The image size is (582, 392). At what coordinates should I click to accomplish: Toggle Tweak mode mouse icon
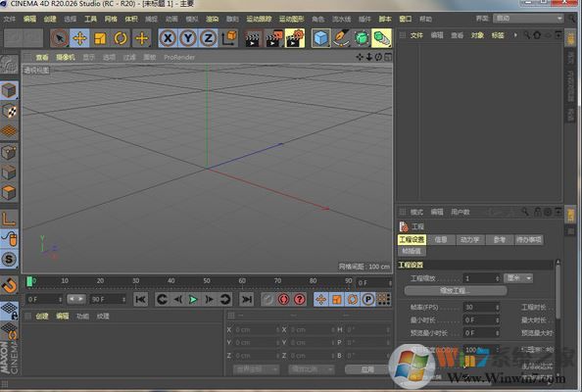click(9, 239)
